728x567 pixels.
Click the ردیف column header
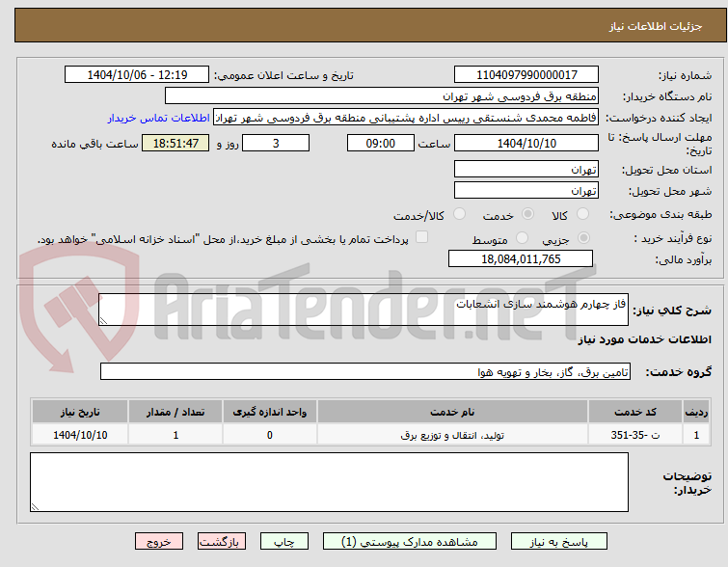coord(696,412)
